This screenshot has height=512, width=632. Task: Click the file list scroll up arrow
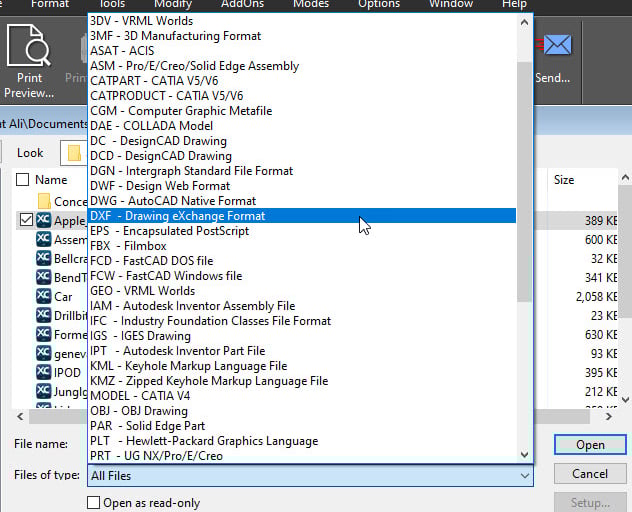pos(625,177)
